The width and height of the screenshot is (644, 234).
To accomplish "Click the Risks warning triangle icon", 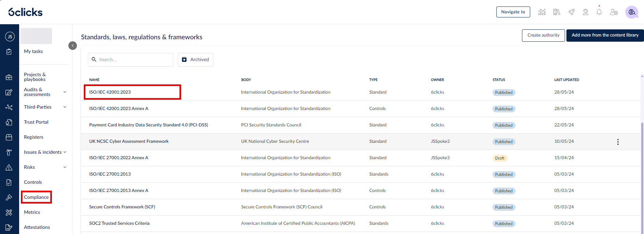I will pyautogui.click(x=9, y=167).
